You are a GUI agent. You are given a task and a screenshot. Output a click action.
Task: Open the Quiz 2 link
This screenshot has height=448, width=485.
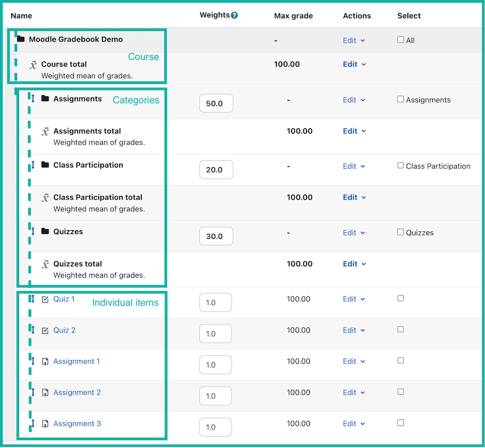[x=64, y=330]
